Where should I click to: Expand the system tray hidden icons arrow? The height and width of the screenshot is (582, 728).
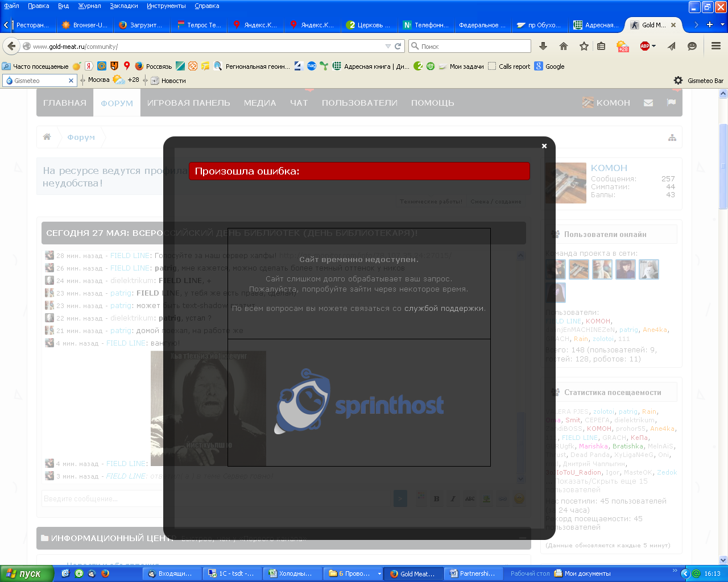(x=685, y=574)
